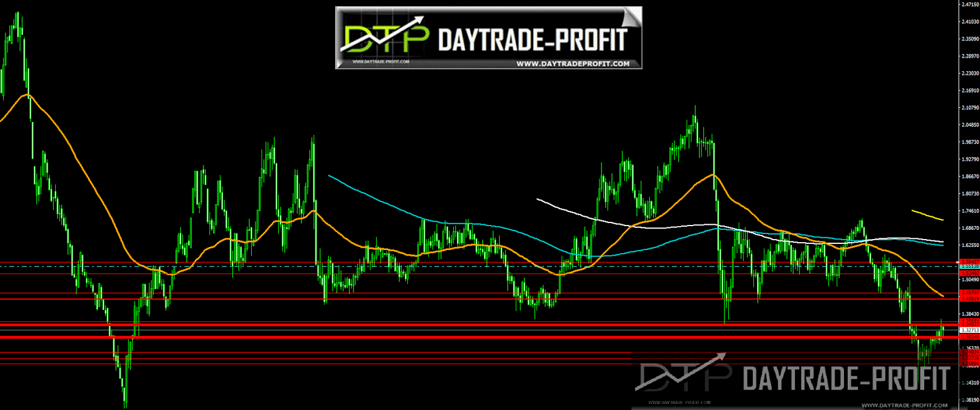Screen dimensions: 980x410
Task: Click the 2.16910 price axis label
Action: tap(970, 90)
